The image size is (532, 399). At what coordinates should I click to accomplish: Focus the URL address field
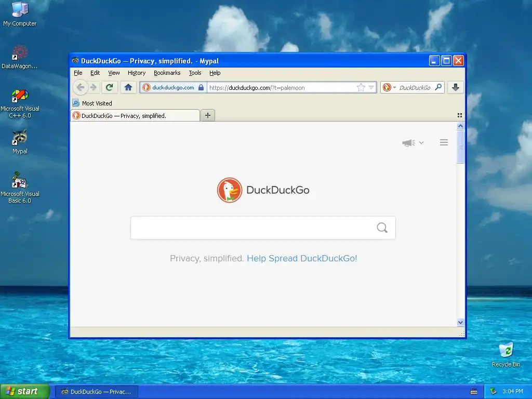point(282,87)
